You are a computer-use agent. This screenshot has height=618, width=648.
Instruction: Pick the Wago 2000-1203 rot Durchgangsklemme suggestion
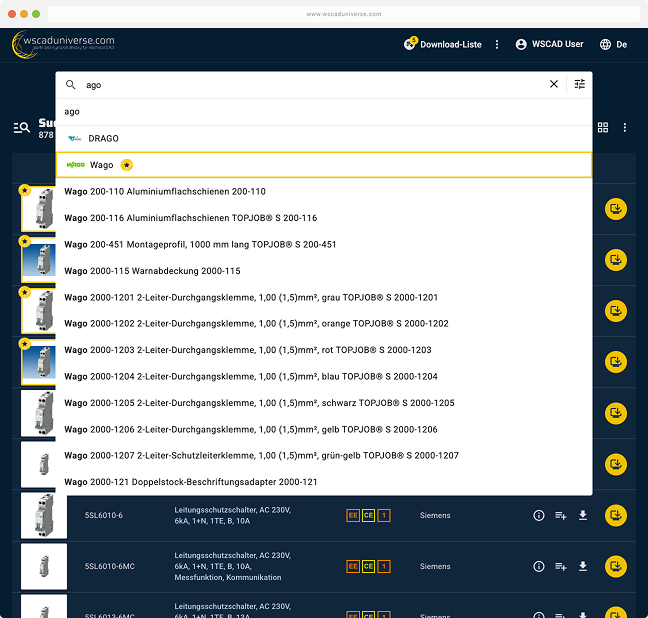point(247,350)
